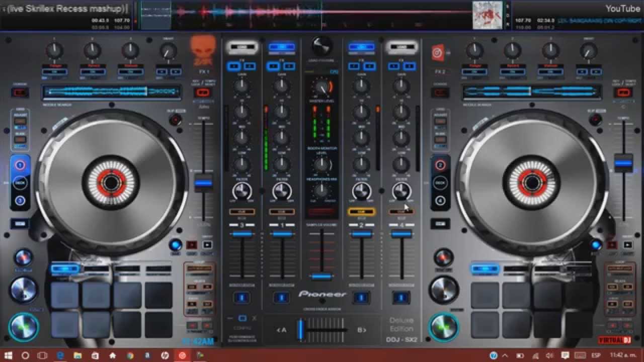This screenshot has height=362, width=644.
Task: Click the blue glowing round button on right deck
Action: click(596, 245)
